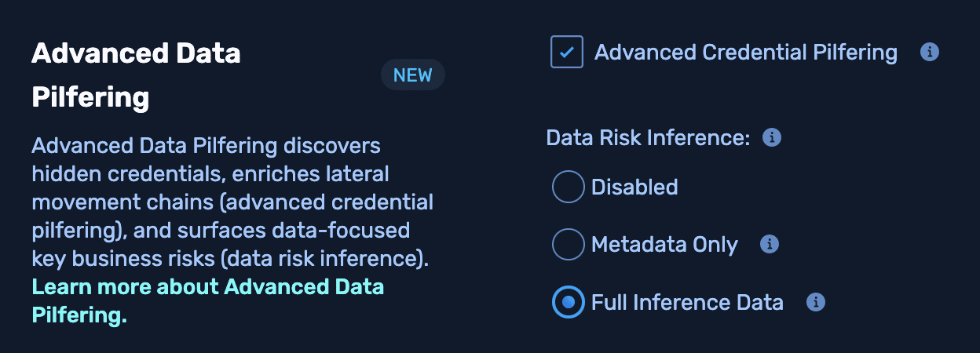Open the Data Risk Inference info icon
980x353 pixels.
(x=773, y=138)
